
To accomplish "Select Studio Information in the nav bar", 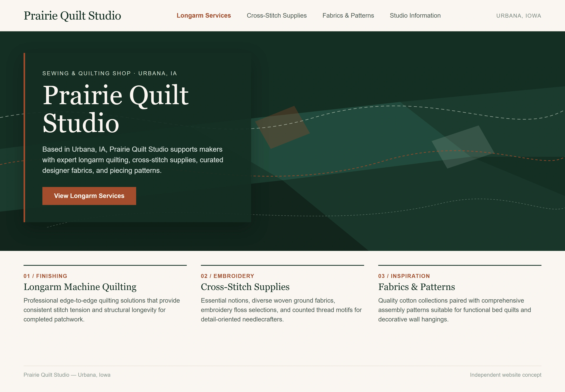I will click(x=415, y=15).
